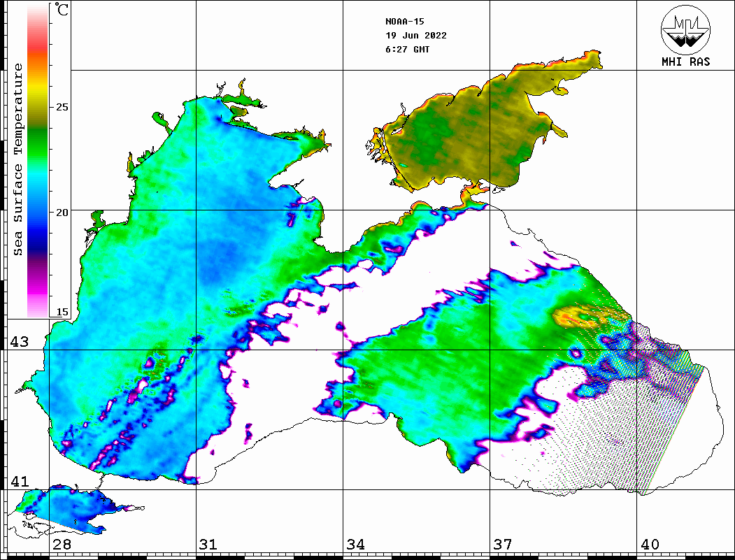Click the time stamp '6:27 GMT'

(407, 50)
